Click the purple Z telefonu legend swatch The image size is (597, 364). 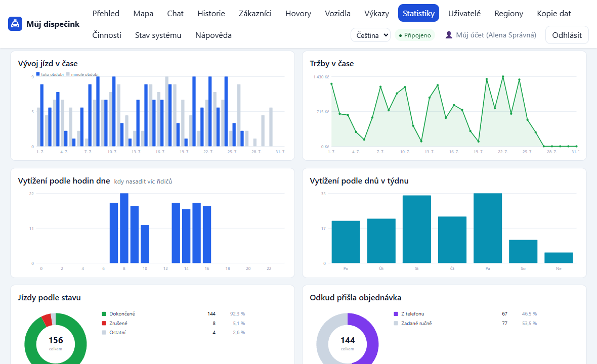click(396, 314)
